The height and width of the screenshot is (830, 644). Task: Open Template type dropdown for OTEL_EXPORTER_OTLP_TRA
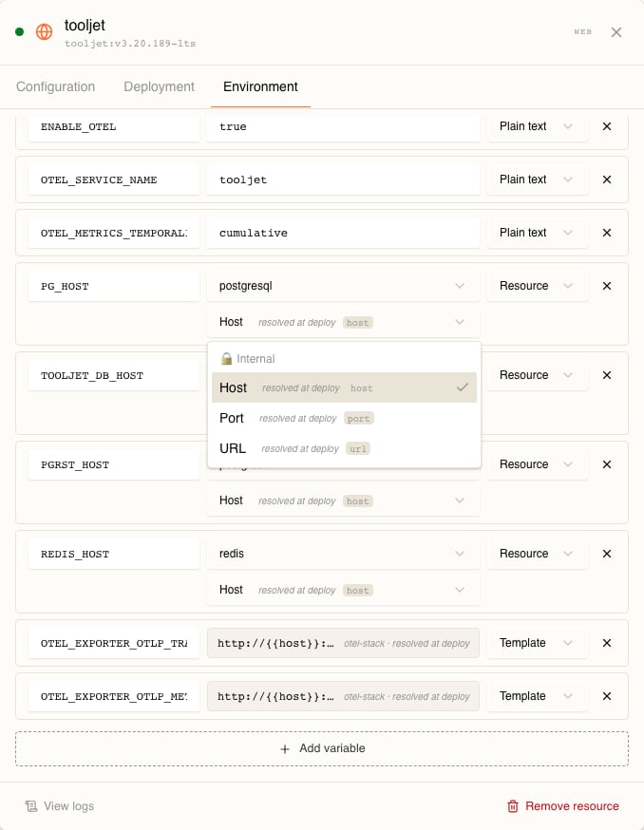click(x=537, y=643)
